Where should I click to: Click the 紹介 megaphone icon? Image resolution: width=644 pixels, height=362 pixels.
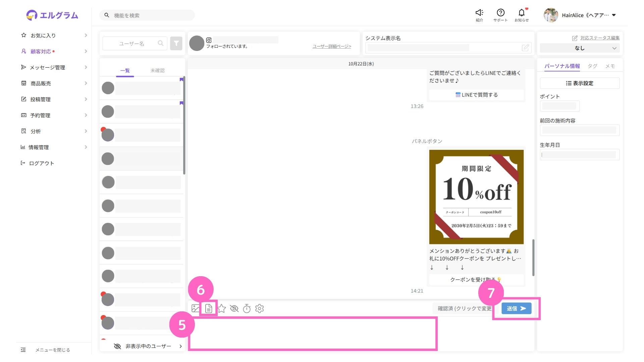coord(479,13)
